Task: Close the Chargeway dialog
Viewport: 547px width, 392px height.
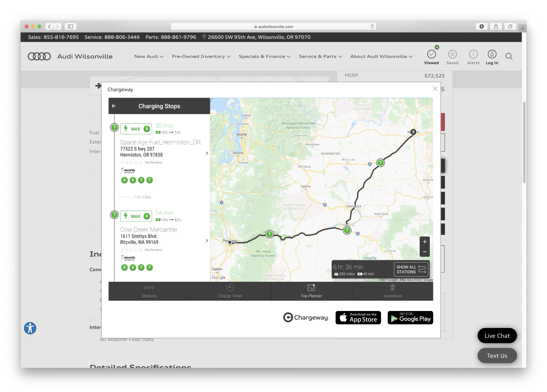Action: 435,89
